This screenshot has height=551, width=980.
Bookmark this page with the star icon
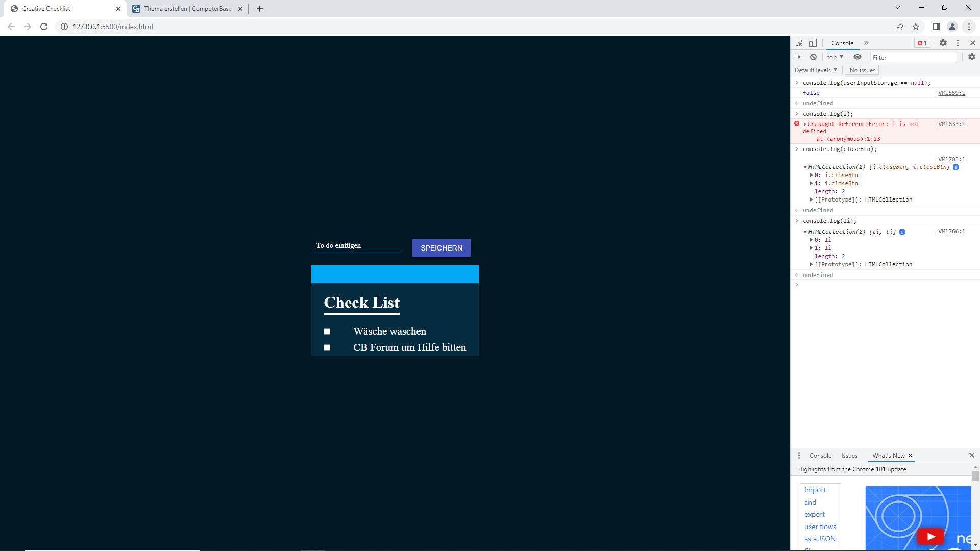(x=916, y=27)
